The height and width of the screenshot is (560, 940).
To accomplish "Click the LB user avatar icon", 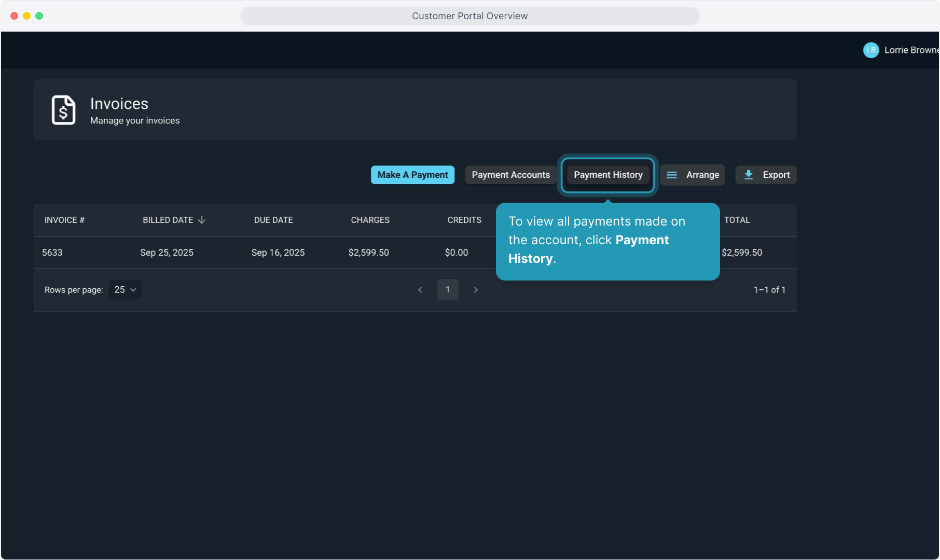I will pos(870,50).
